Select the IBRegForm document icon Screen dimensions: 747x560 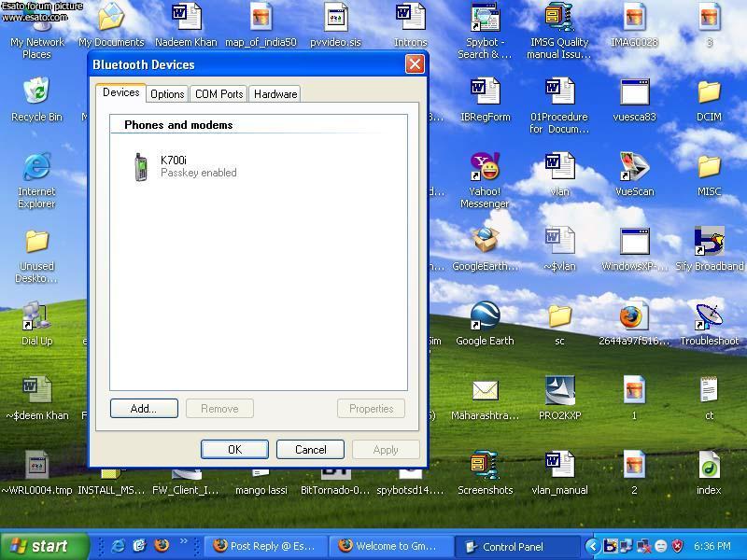[485, 91]
